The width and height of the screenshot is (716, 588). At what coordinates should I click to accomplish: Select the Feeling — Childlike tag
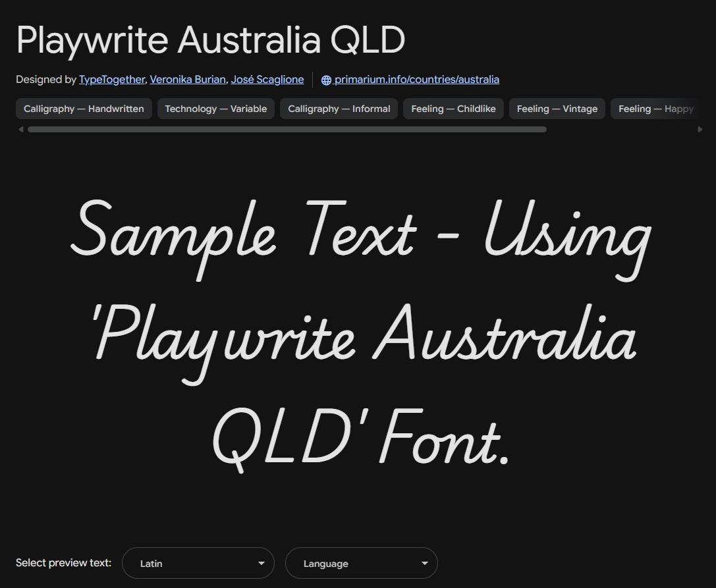(x=453, y=109)
